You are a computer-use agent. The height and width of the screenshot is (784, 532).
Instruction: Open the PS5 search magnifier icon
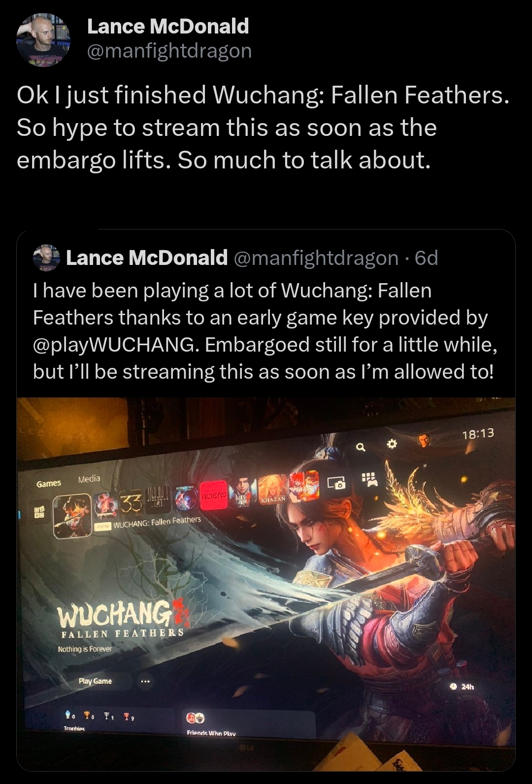point(361,448)
